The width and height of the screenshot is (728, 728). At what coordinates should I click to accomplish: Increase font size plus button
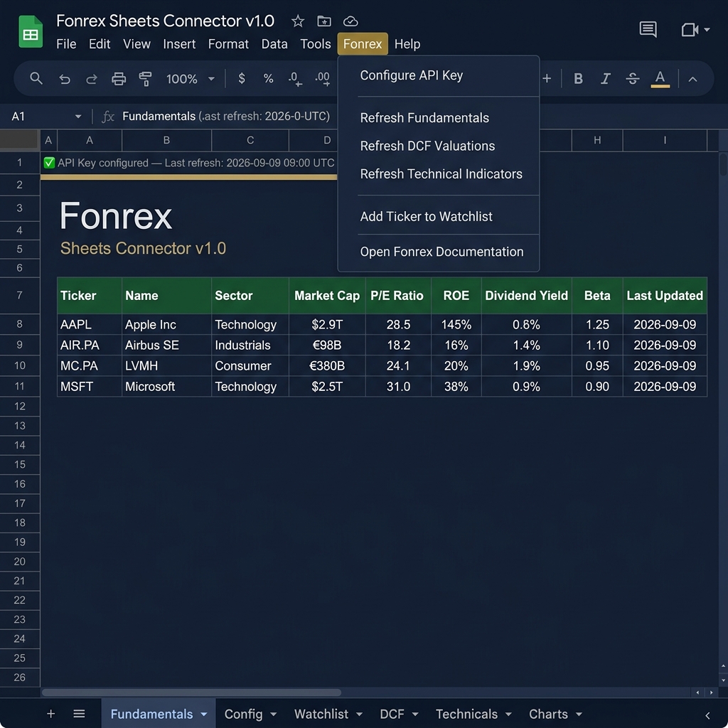547,78
